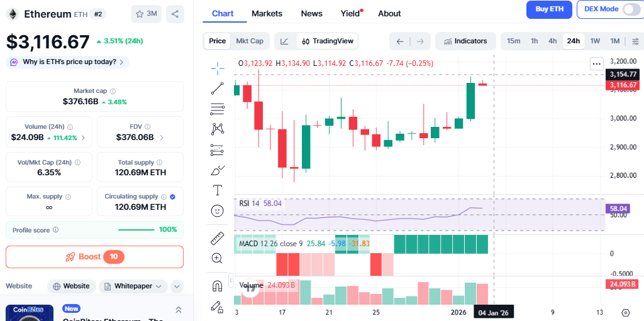Click the share icon near Ethereum
Viewport: 644px width, 321px height.
click(x=175, y=13)
